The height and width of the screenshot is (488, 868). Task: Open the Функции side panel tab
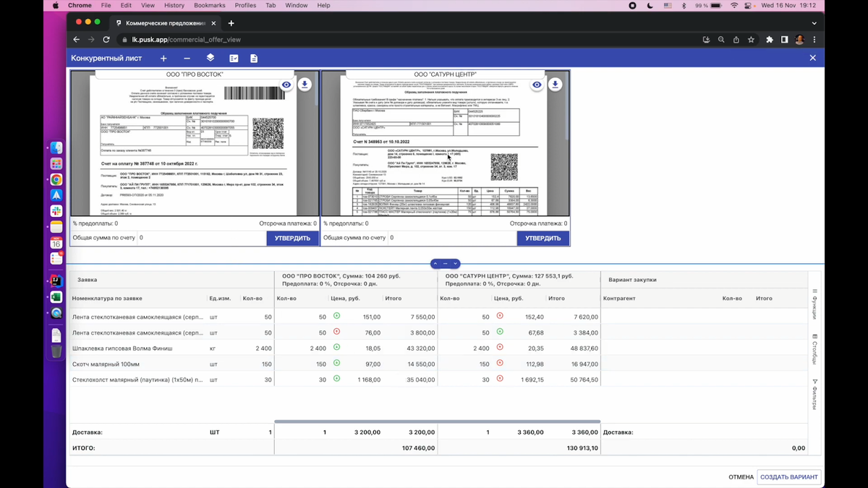(814, 304)
